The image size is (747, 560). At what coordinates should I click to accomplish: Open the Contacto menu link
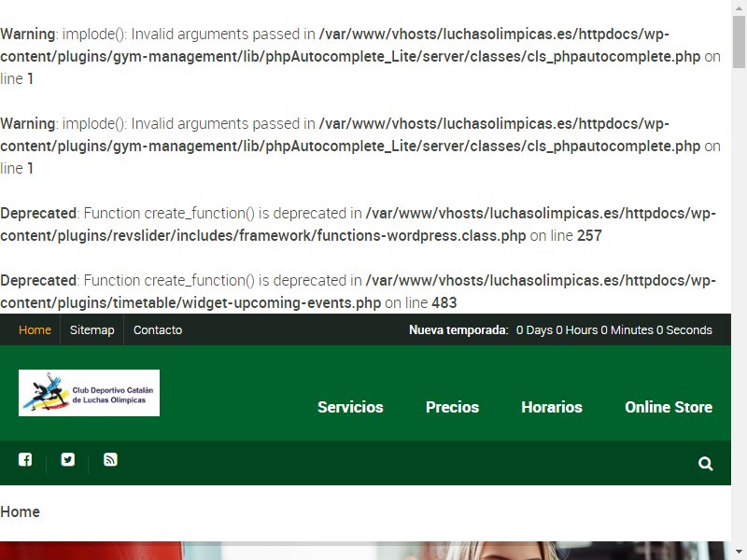coord(158,330)
